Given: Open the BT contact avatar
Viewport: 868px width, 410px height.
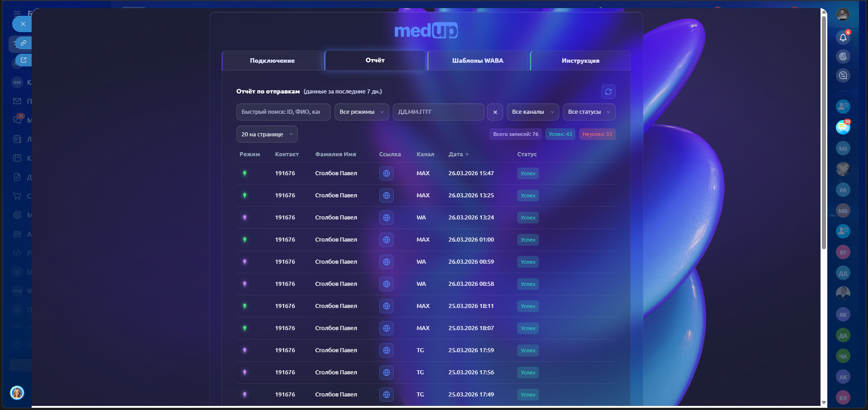Looking at the screenshot, I should (x=843, y=252).
